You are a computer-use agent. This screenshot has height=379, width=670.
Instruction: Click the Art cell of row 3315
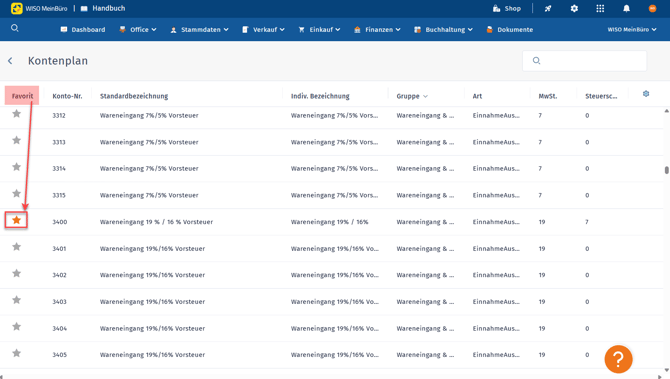pos(496,195)
